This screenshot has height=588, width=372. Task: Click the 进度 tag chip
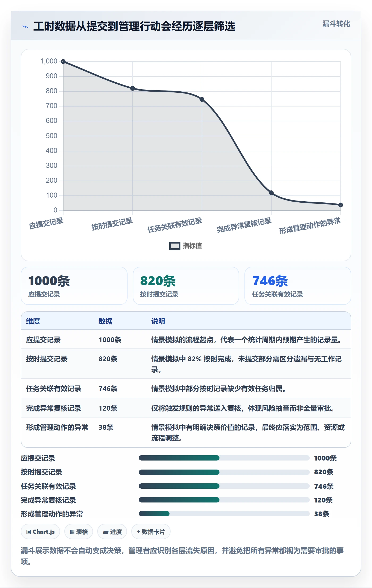coord(112,532)
